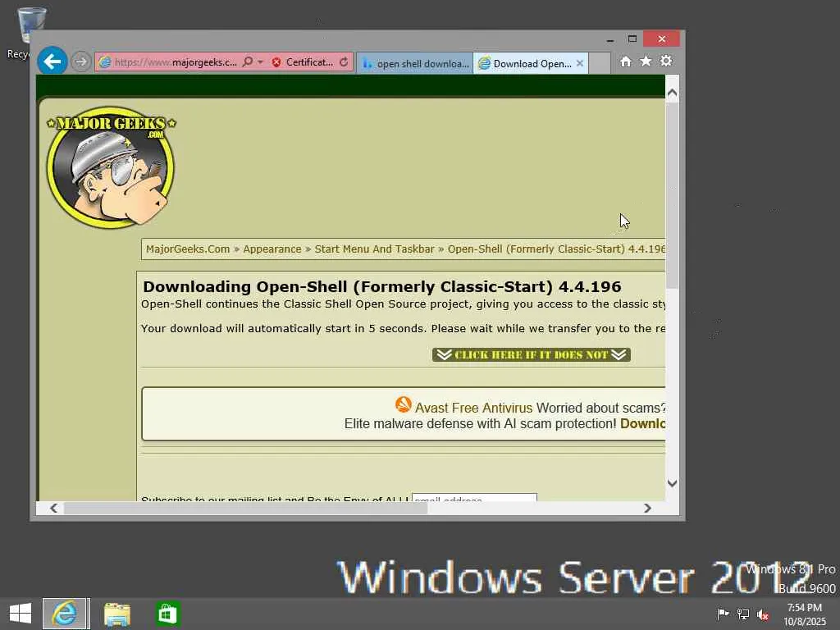Maximize the Internet Explorer window

click(632, 39)
